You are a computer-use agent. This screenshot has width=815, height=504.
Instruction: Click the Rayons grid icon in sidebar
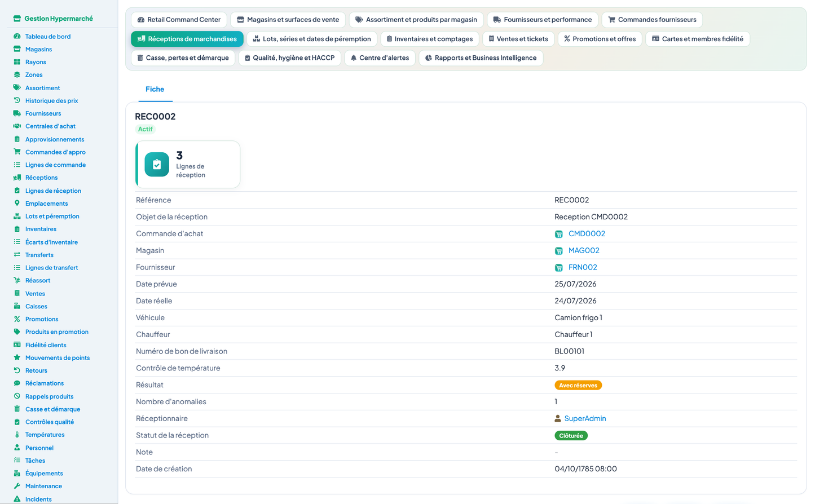click(17, 62)
